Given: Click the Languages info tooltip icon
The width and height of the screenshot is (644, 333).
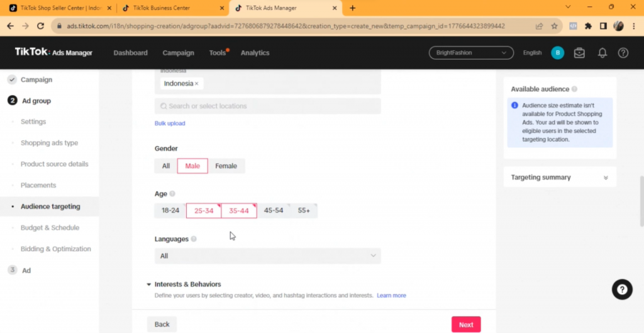Looking at the screenshot, I should [x=194, y=239].
